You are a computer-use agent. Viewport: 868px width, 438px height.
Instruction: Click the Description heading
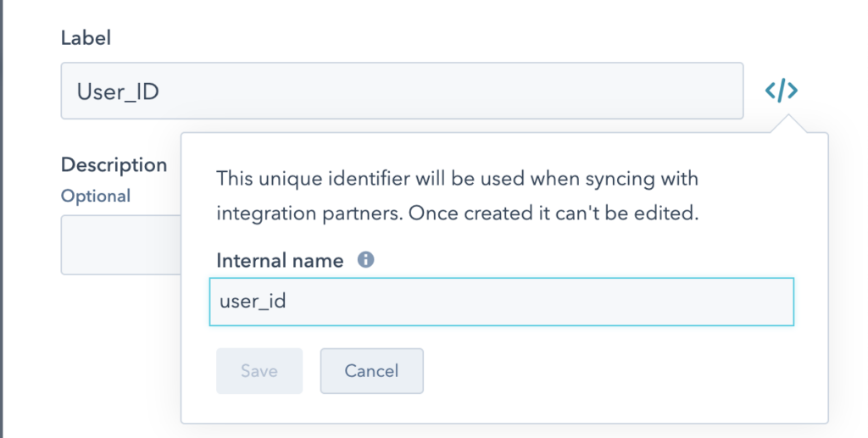click(114, 165)
